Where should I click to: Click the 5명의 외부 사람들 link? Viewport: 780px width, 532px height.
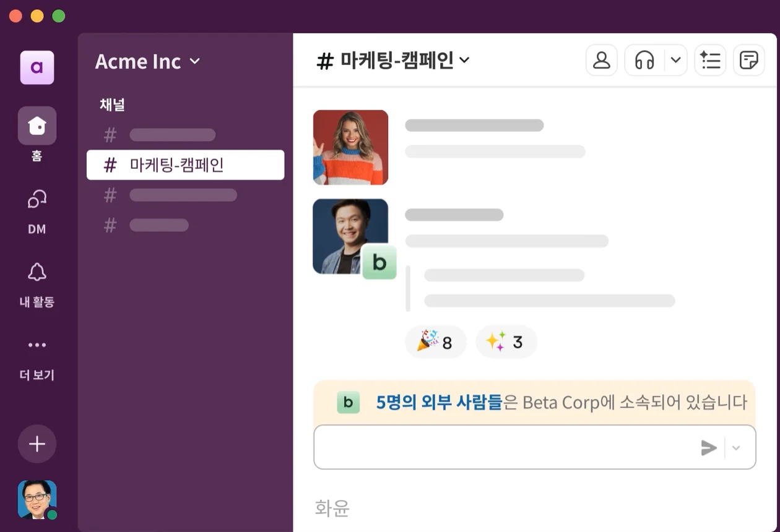[439, 403]
